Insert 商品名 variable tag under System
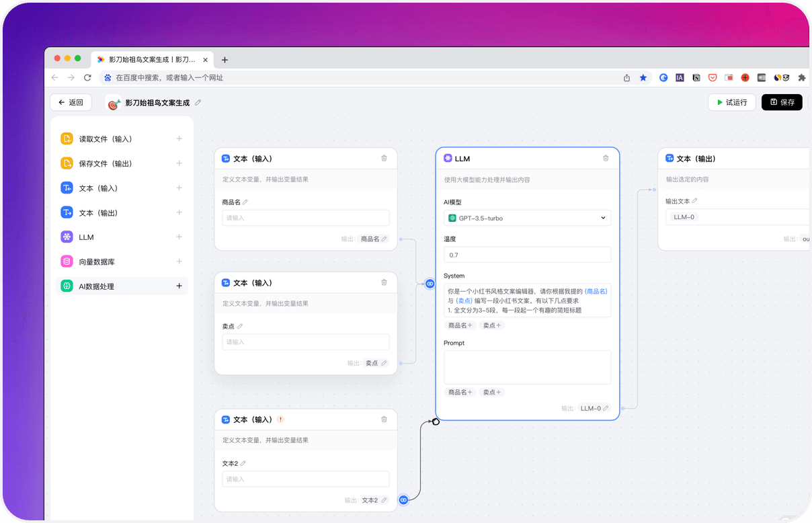Image resolution: width=812 pixels, height=523 pixels. point(460,325)
